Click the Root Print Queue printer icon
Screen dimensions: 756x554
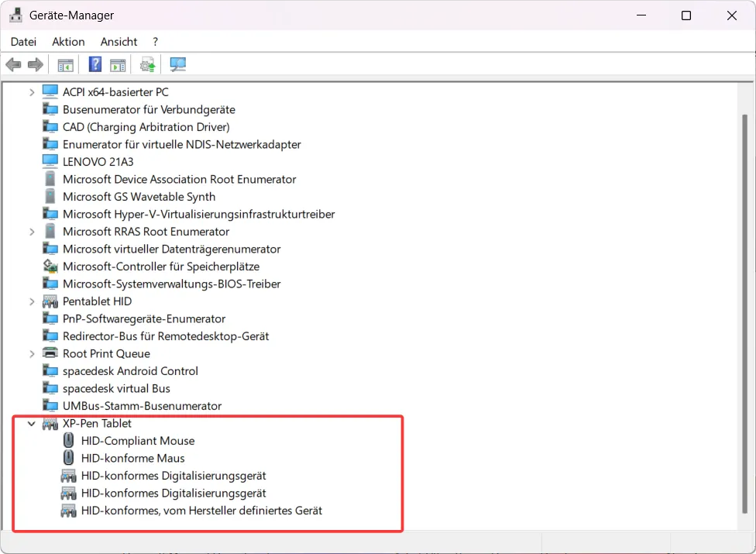pos(50,353)
